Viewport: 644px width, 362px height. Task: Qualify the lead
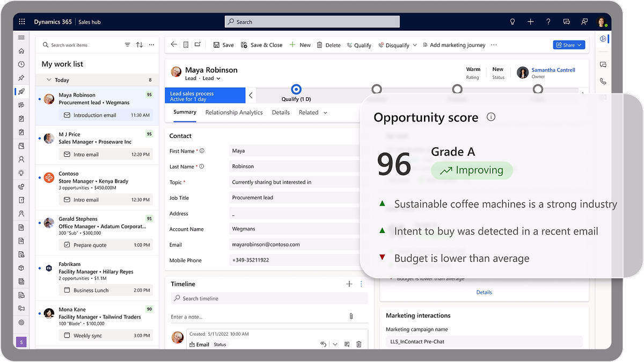pyautogui.click(x=359, y=45)
